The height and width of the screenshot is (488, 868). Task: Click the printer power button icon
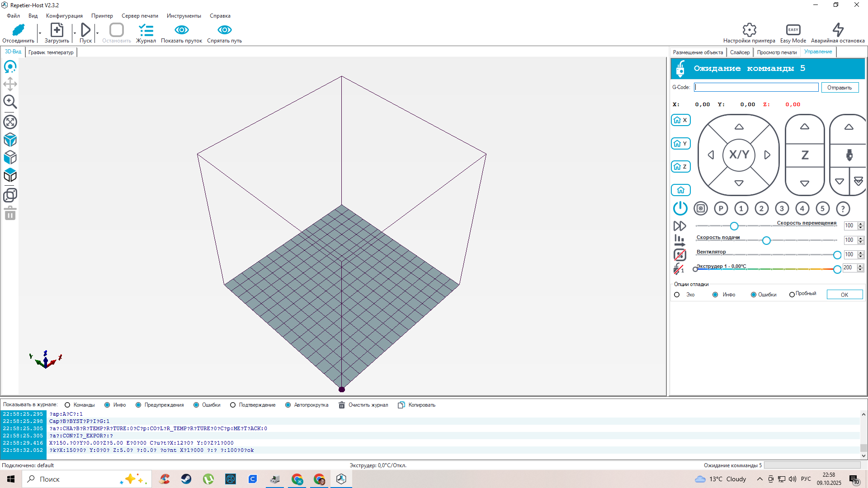pos(680,208)
